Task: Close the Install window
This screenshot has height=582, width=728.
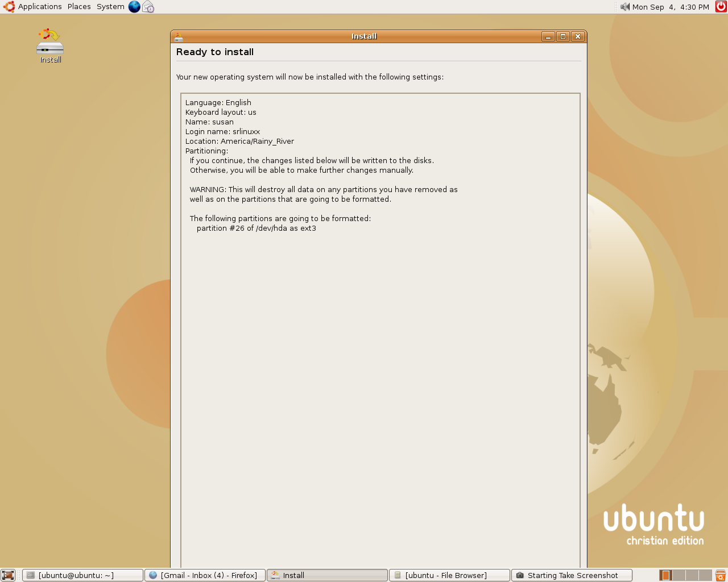Action: point(578,36)
